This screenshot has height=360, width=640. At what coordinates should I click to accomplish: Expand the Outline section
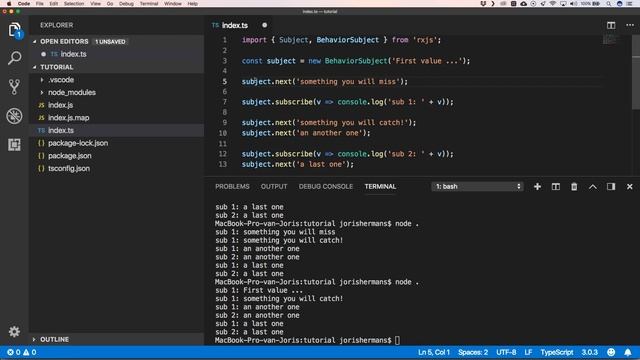[x=34, y=339]
